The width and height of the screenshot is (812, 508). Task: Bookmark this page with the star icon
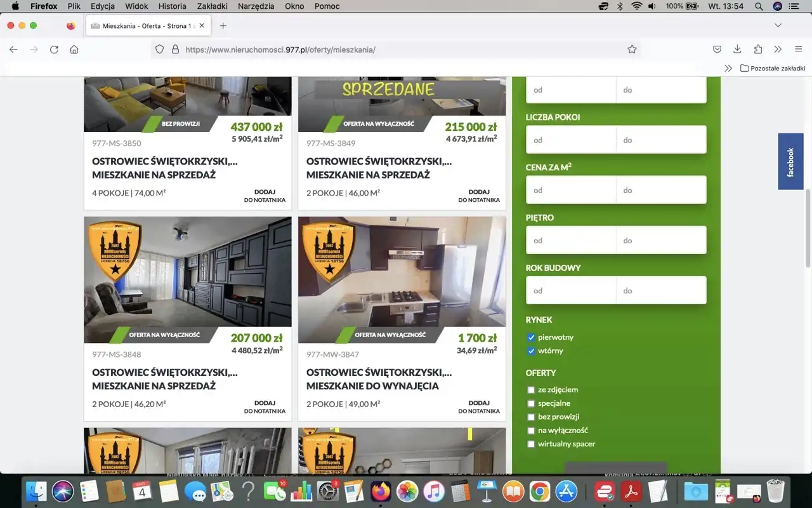click(x=632, y=50)
